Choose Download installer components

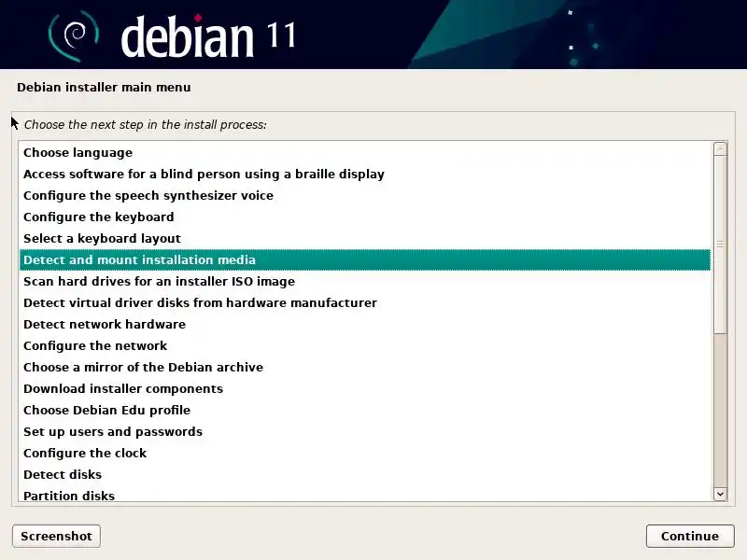tap(365, 388)
